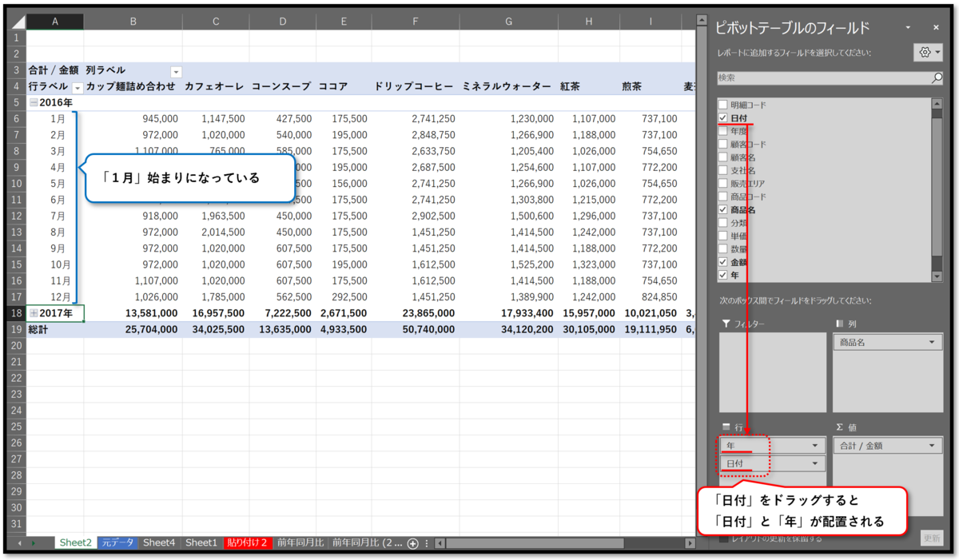The width and height of the screenshot is (959, 560).
Task: Check the 販売エリア field
Action: (x=723, y=183)
